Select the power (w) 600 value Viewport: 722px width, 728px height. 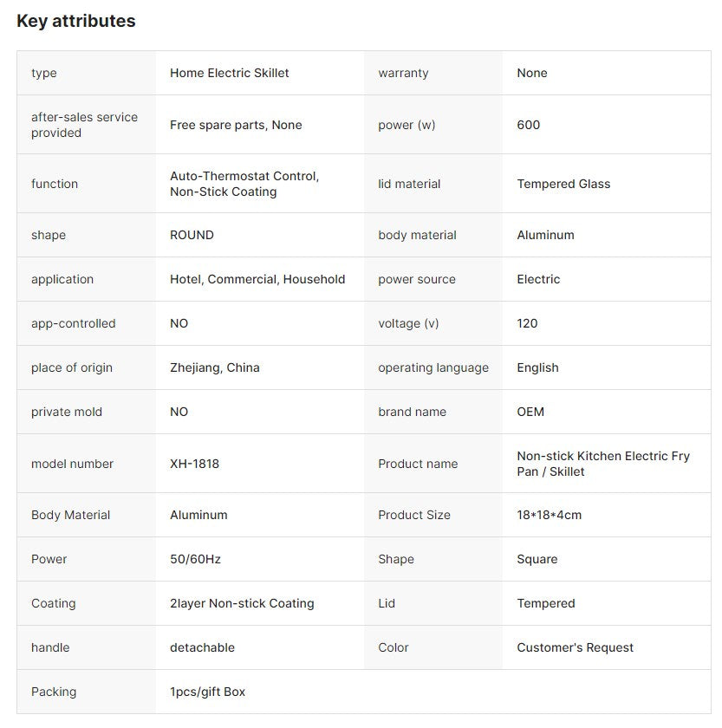point(529,125)
